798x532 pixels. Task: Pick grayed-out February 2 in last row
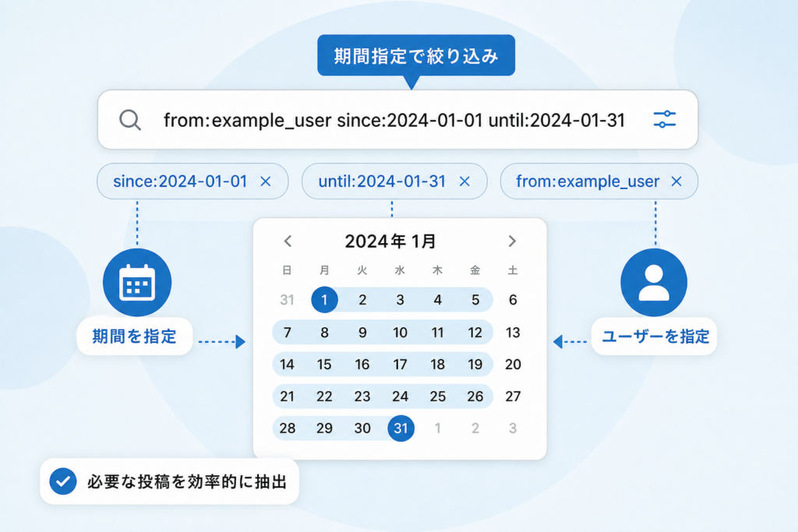pyautogui.click(x=475, y=428)
